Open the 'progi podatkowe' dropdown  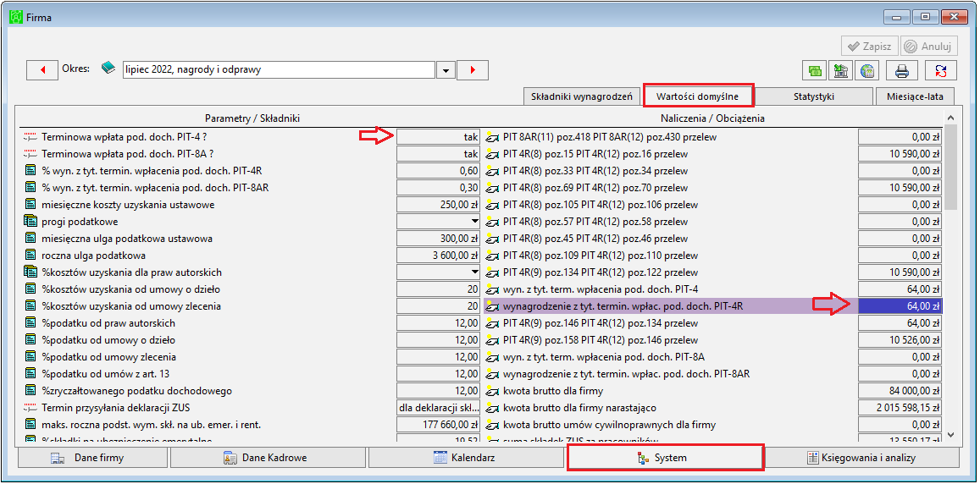click(x=438, y=222)
